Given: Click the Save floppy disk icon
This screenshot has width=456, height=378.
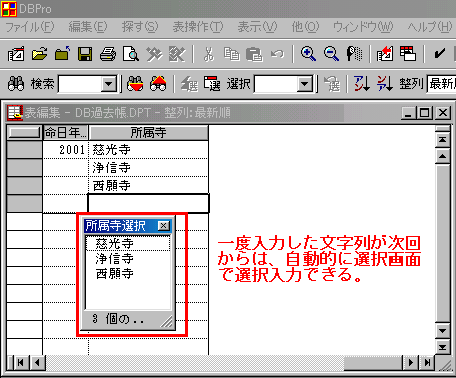Looking at the screenshot, I should click(85, 54).
